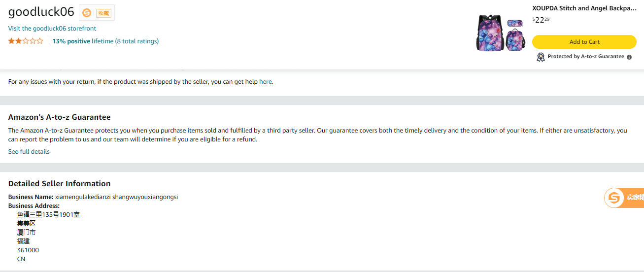
Task: Click the goodluck06 seller name heading
Action: point(41,12)
